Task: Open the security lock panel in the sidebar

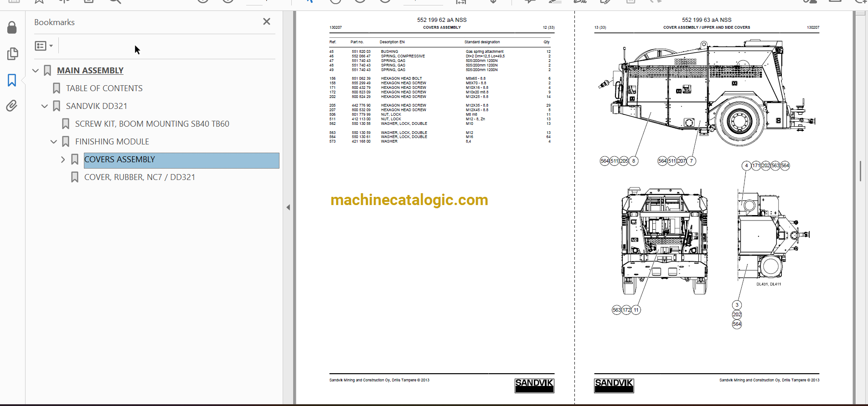Action: [12, 27]
